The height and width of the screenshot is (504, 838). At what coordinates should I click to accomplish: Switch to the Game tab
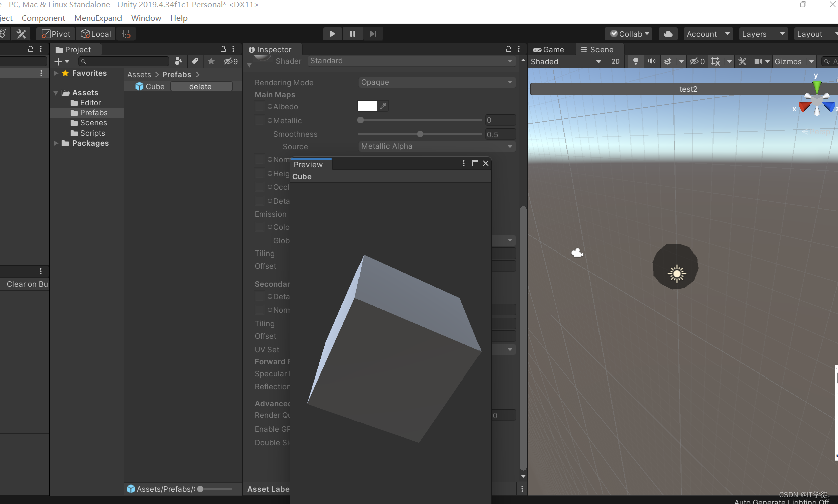pyautogui.click(x=551, y=49)
